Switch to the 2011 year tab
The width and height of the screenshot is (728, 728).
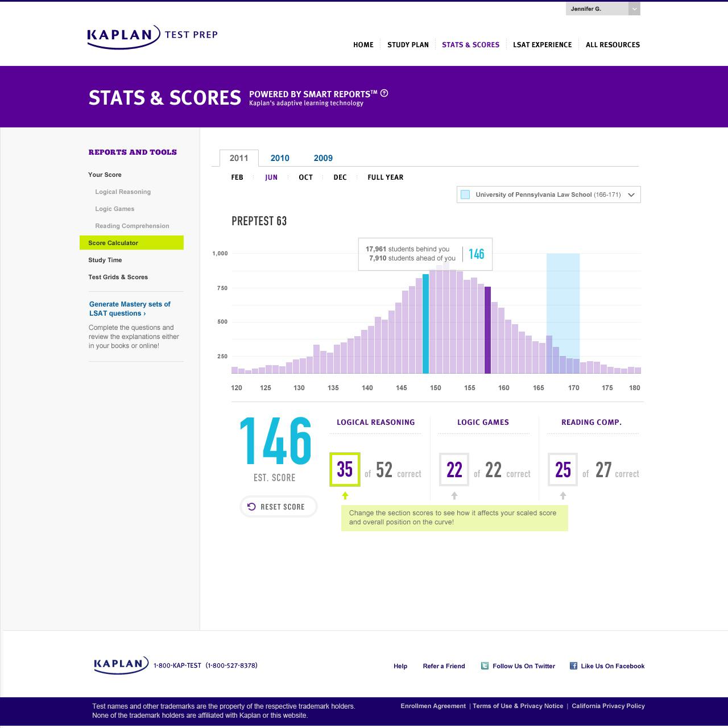pyautogui.click(x=239, y=158)
